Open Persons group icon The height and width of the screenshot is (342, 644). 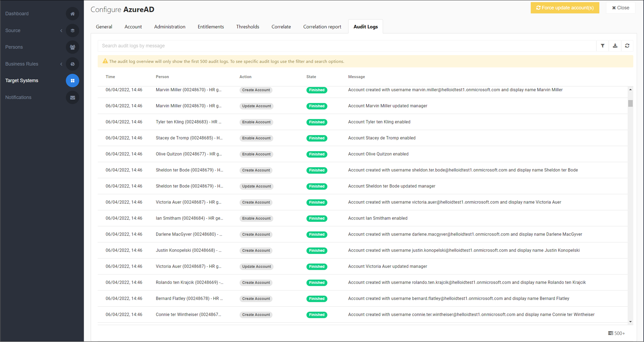72,47
